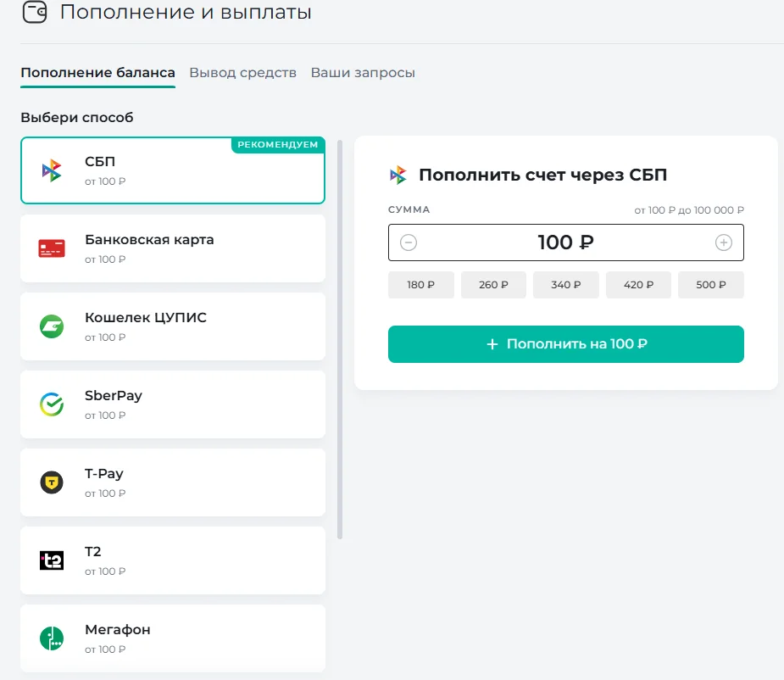Image resolution: width=784 pixels, height=680 pixels.
Task: Click the СБП icon next to Пополнить счет
Action: click(x=400, y=174)
